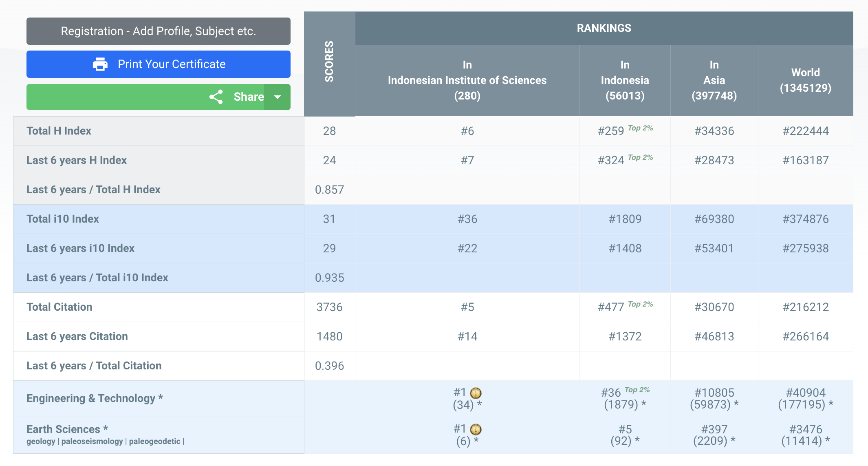This screenshot has width=868, height=466.
Task: Click institute rank #7 for Last 6 years H Index
Action: tap(467, 160)
